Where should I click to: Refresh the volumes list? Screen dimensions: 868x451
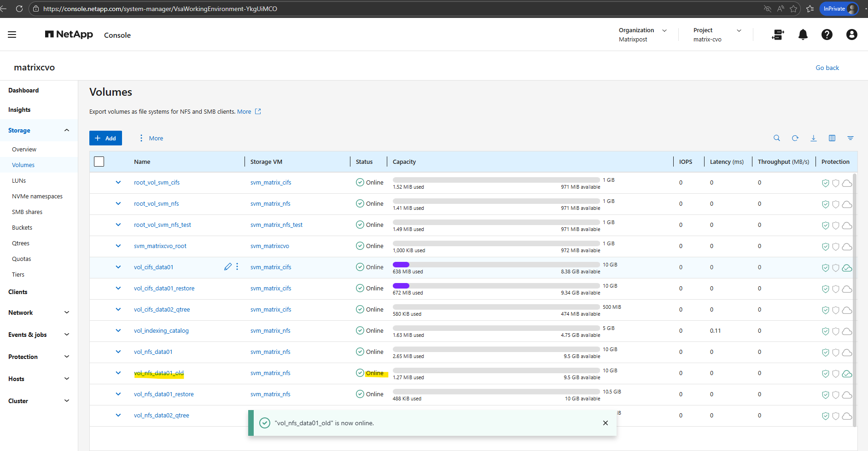click(x=795, y=138)
